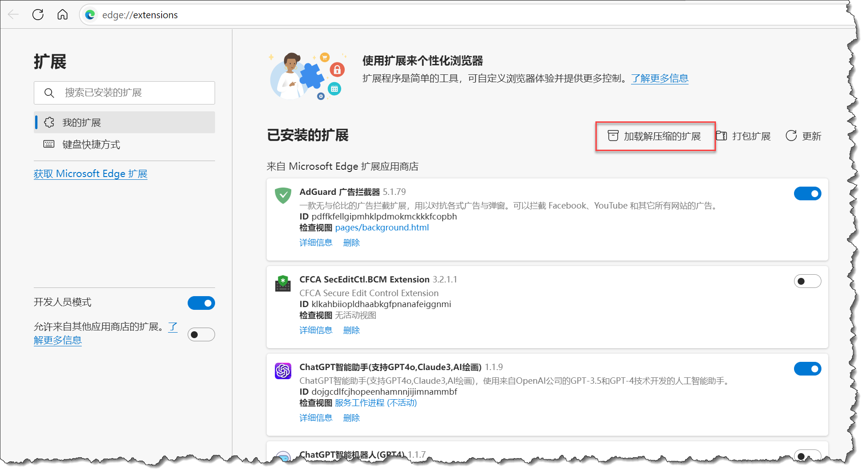
Task: Disable the AdGuard 广告拦截器 toggle
Action: tap(807, 193)
